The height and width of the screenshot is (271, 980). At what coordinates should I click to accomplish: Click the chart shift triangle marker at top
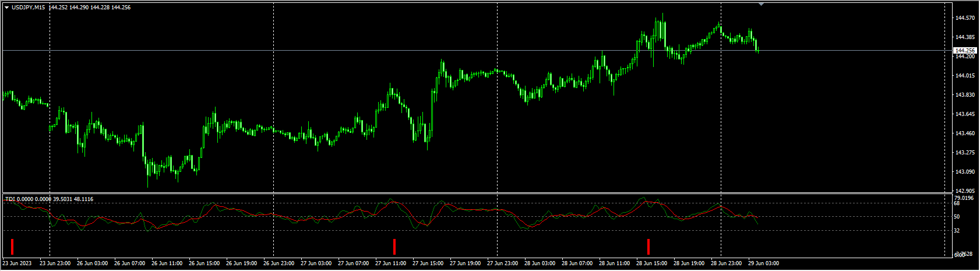click(761, 4)
